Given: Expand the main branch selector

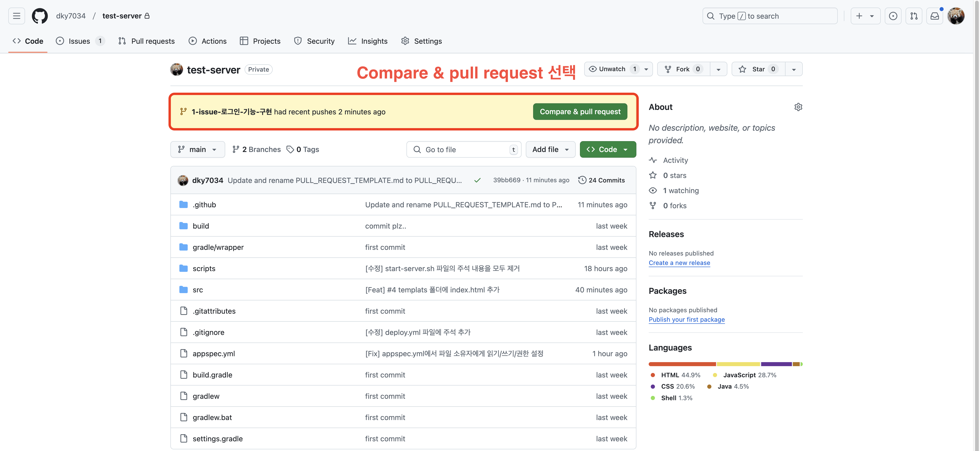Looking at the screenshot, I should pyautogui.click(x=198, y=149).
